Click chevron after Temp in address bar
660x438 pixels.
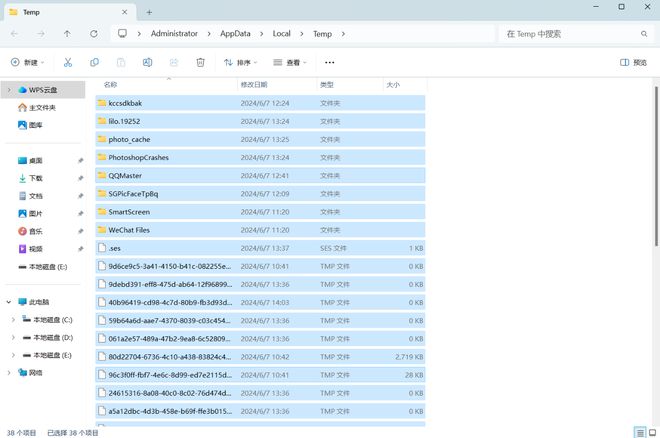tap(343, 34)
